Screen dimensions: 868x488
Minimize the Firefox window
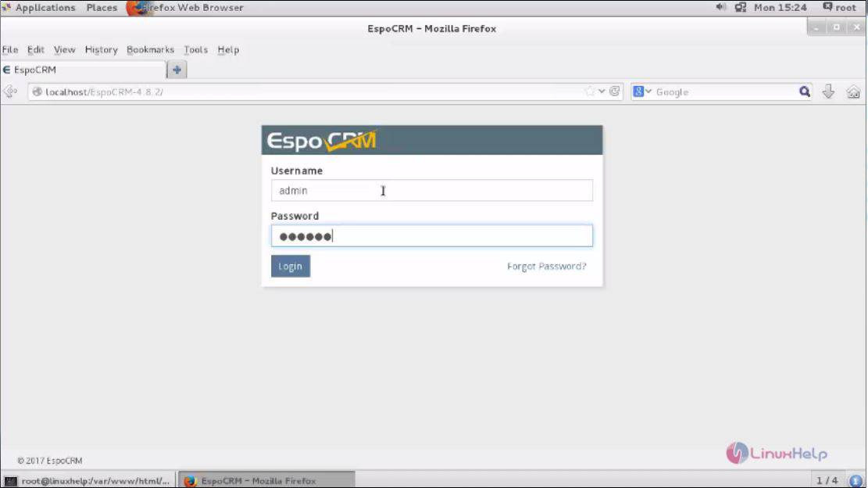click(816, 27)
